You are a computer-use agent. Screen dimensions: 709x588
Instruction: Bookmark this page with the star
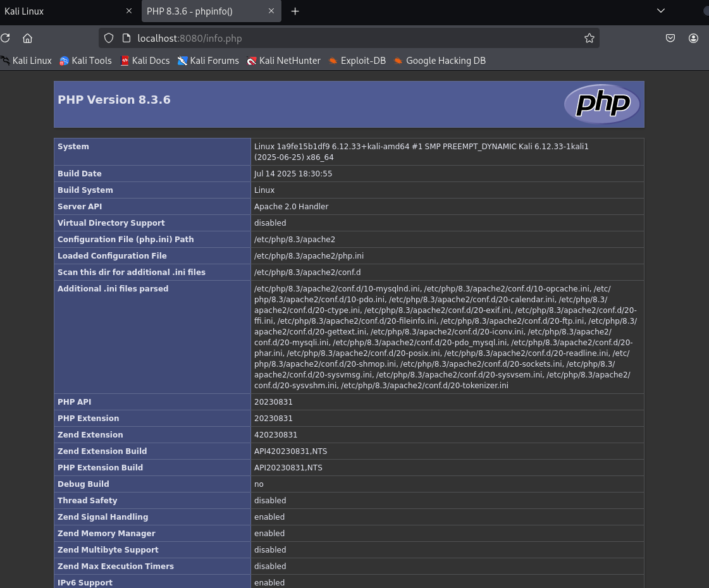[589, 38]
